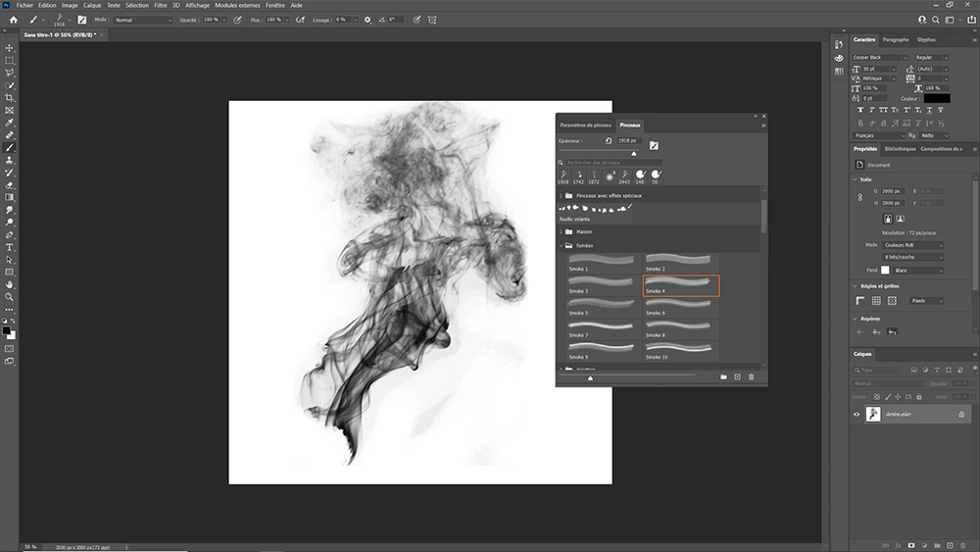Click the brush preview size slider handle
This screenshot has height=552, width=980.
pyautogui.click(x=590, y=377)
